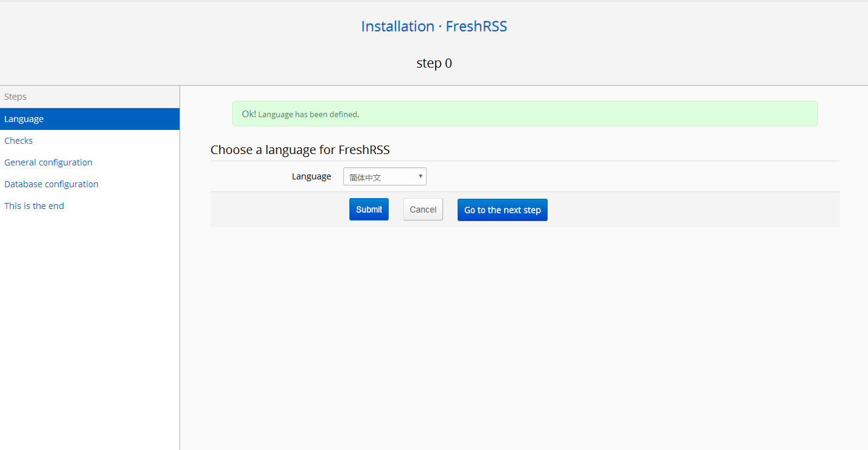Click the 'step 0' heading text
Viewport: 868px width, 450px height.
pyautogui.click(x=434, y=63)
